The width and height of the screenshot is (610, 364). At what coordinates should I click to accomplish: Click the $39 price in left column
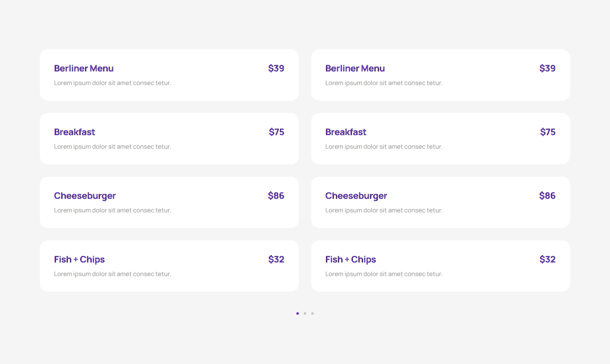coord(276,69)
